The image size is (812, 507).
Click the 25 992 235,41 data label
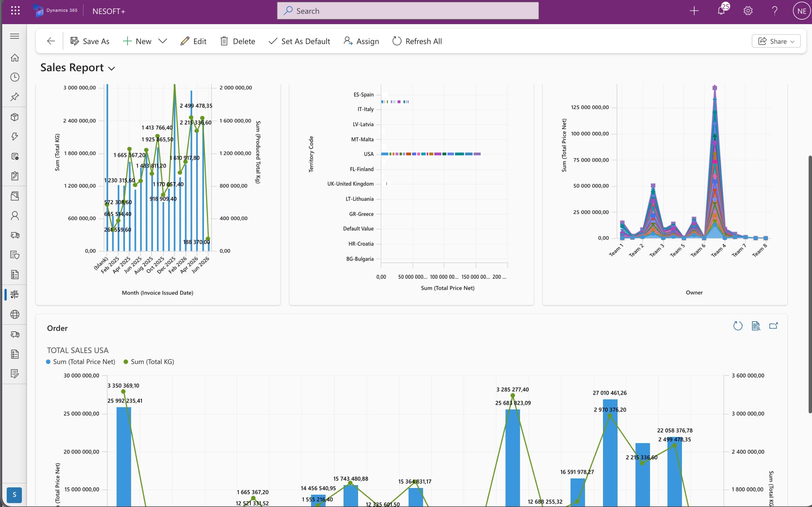pyautogui.click(x=125, y=401)
